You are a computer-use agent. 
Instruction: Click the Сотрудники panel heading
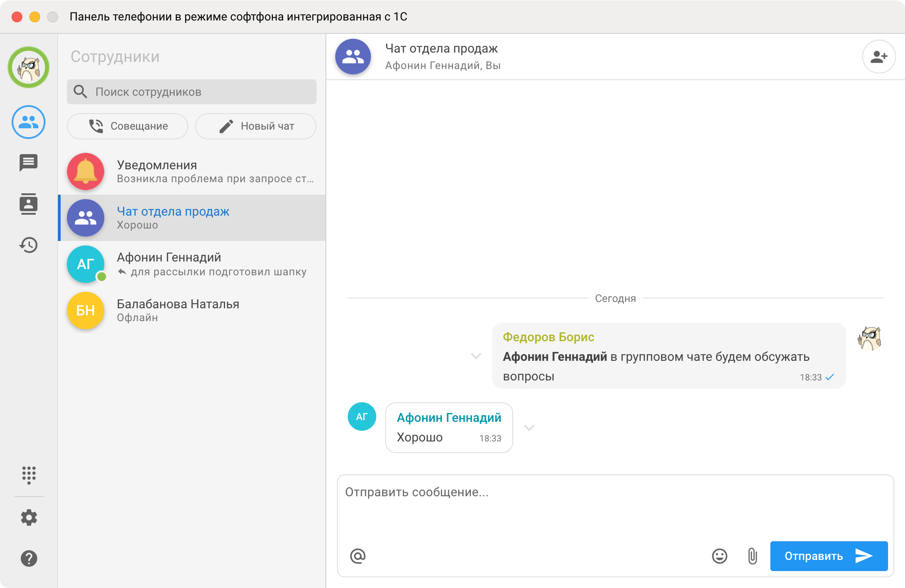(115, 57)
